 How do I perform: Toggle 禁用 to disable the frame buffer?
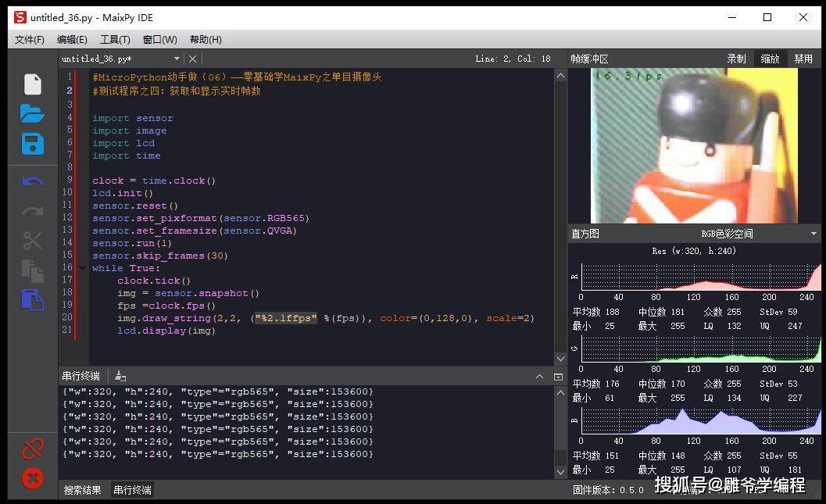coord(803,58)
